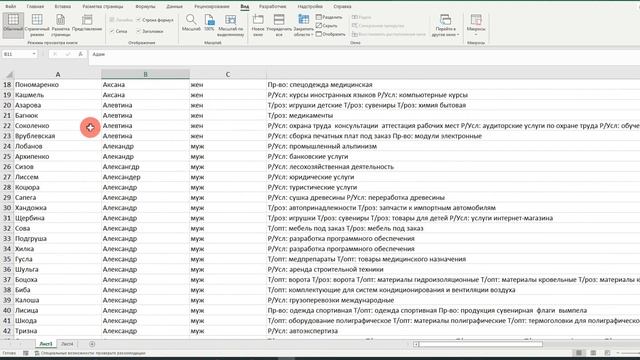Arrange all windows (Упорядочить все)
The height and width of the screenshot is (360, 640).
[279, 24]
